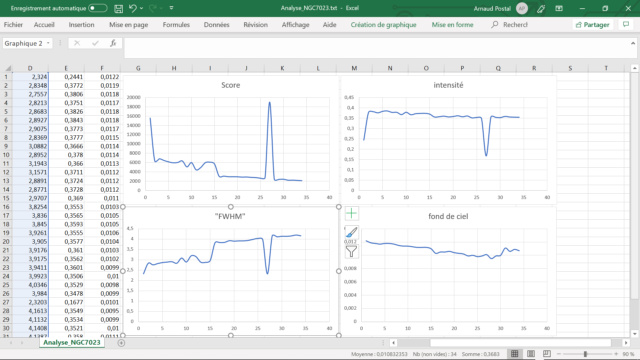Expand the formula bar chevron
The image size is (640, 360).
633,43
